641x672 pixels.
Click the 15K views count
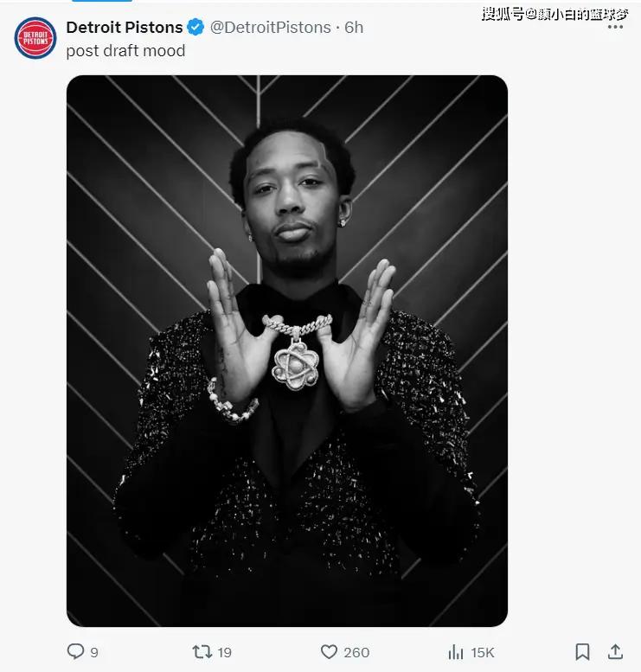click(482, 652)
